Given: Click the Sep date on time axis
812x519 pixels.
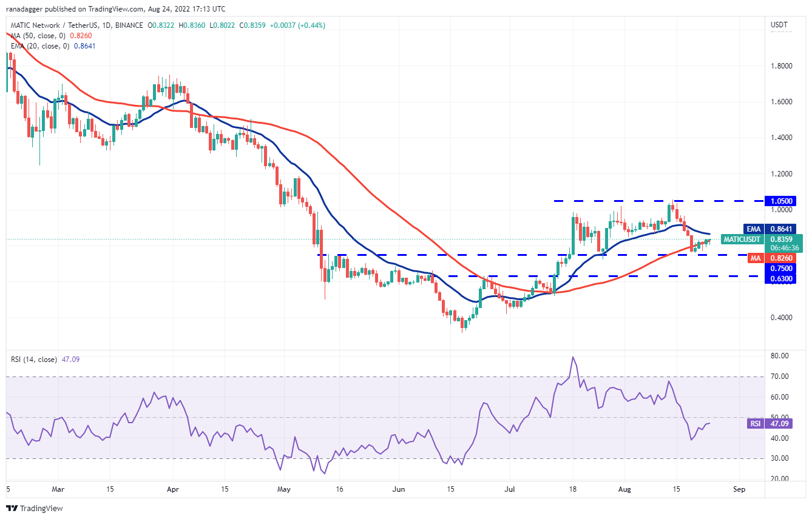Looking at the screenshot, I should click(x=739, y=487).
